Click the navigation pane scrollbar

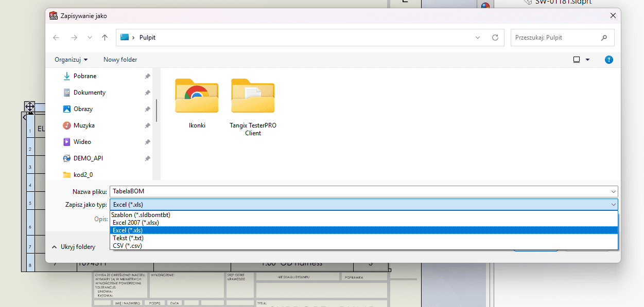156,108
